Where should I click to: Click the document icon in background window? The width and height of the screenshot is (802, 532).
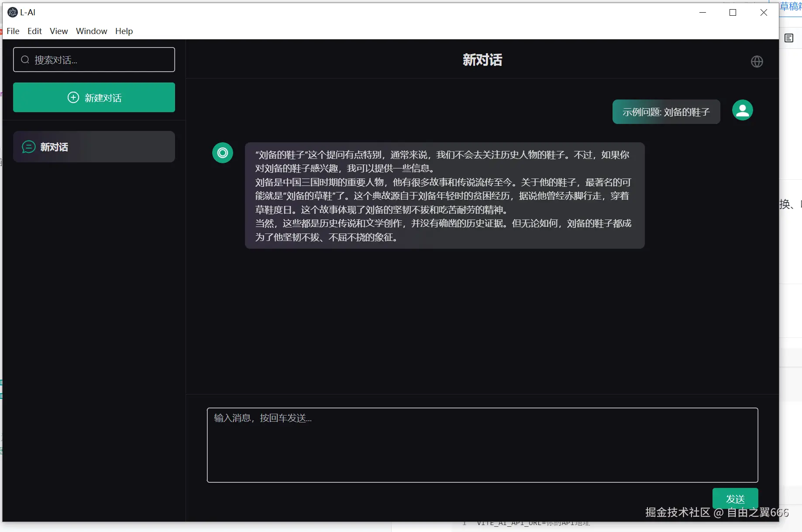[x=789, y=38]
